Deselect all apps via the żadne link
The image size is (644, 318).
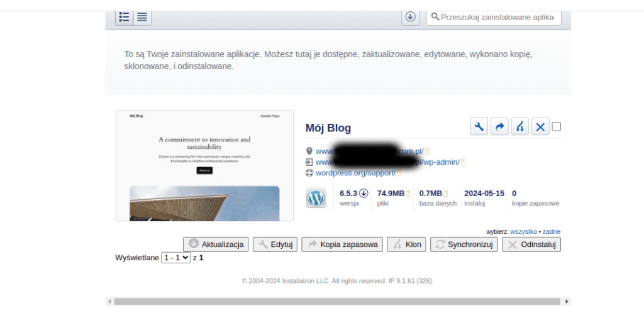coord(552,231)
